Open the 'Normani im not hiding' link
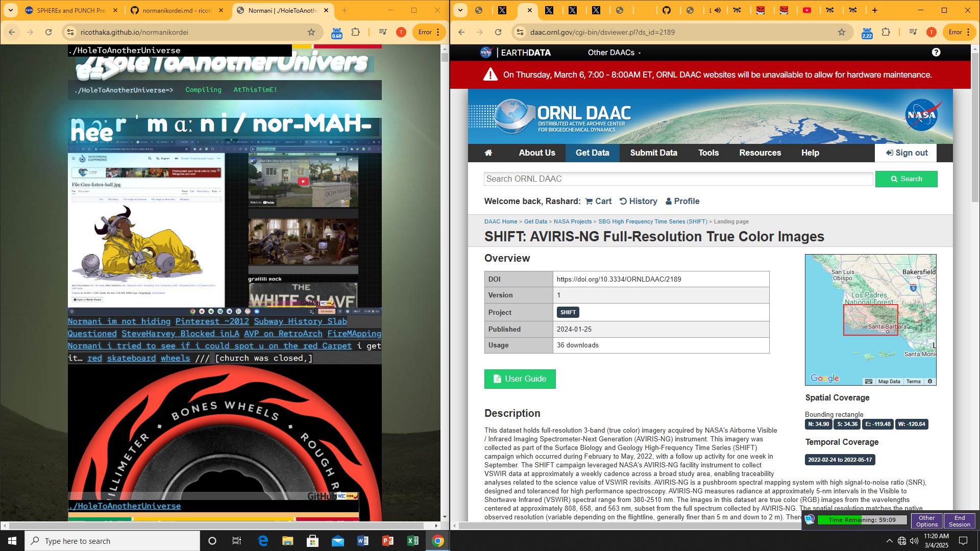The height and width of the screenshot is (551, 980). tap(119, 321)
